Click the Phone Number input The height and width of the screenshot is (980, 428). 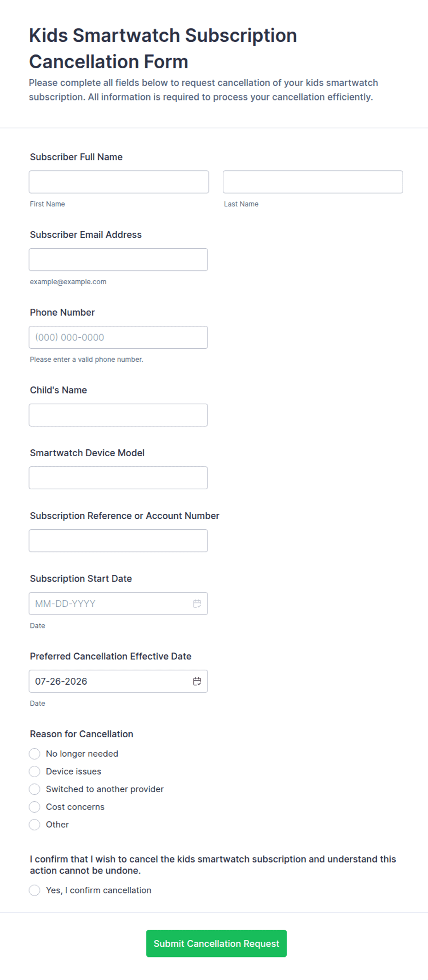118,337
